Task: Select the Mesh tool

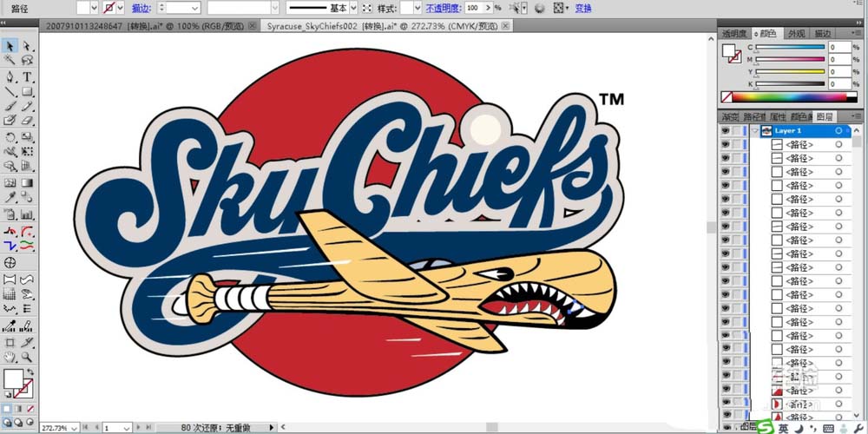Action: pos(10,182)
